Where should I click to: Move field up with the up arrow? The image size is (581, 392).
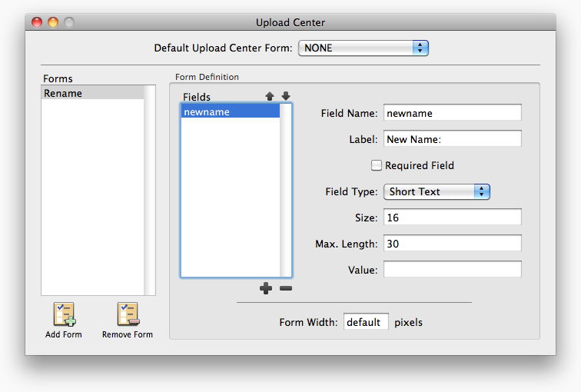(270, 97)
